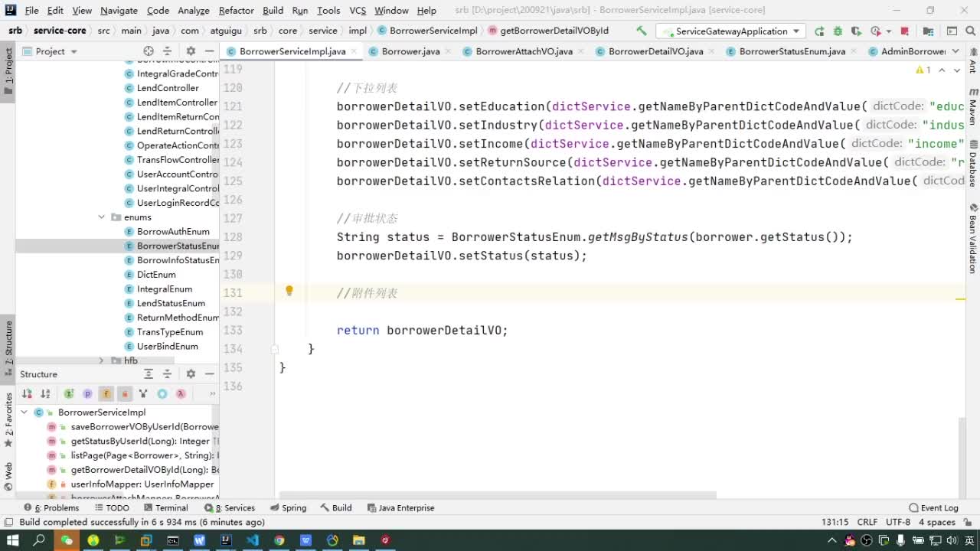
Task: Toggle Sort Alphabetically in Structure
Action: (46, 394)
